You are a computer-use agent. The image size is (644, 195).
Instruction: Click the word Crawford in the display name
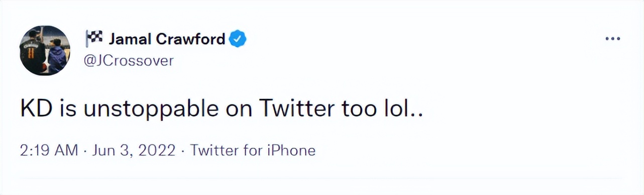[190, 39]
